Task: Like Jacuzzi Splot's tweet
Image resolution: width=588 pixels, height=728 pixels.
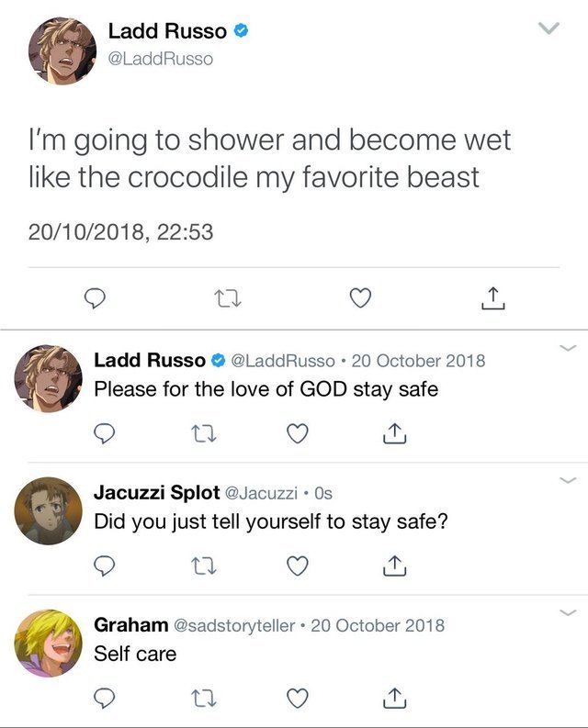Action: coord(297,565)
